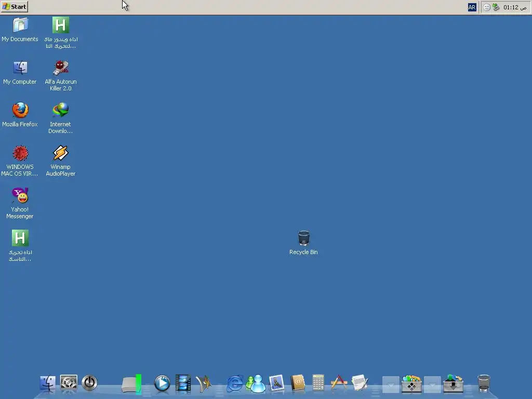This screenshot has height=399, width=532.
Task: Open the Mail stamp dock icon
Action: click(276, 383)
